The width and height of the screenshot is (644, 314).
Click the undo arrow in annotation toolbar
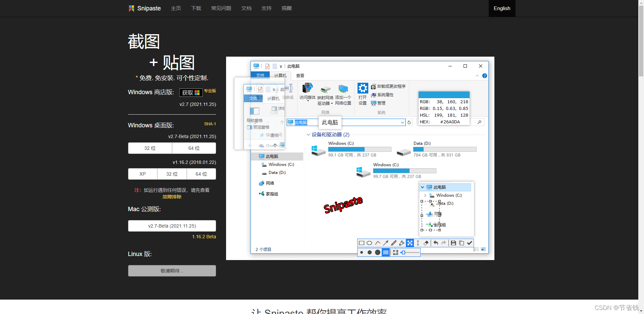[x=436, y=243]
